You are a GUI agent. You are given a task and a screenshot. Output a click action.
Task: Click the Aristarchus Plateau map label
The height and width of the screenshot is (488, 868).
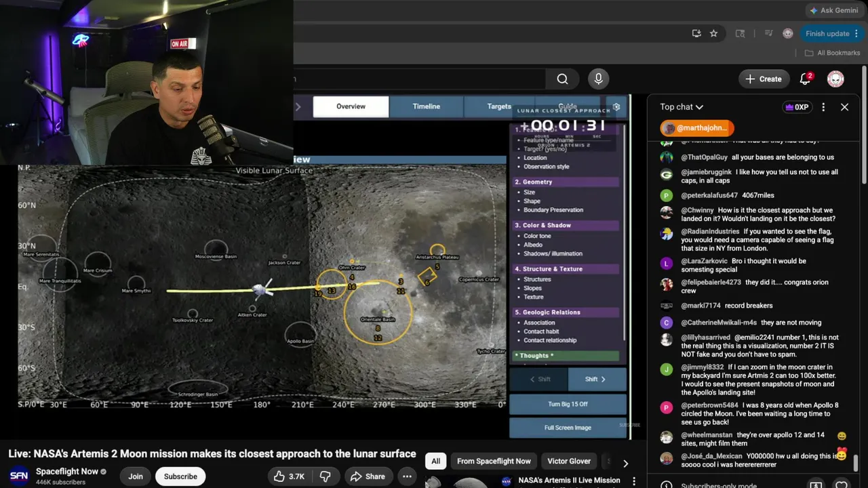[x=437, y=258]
